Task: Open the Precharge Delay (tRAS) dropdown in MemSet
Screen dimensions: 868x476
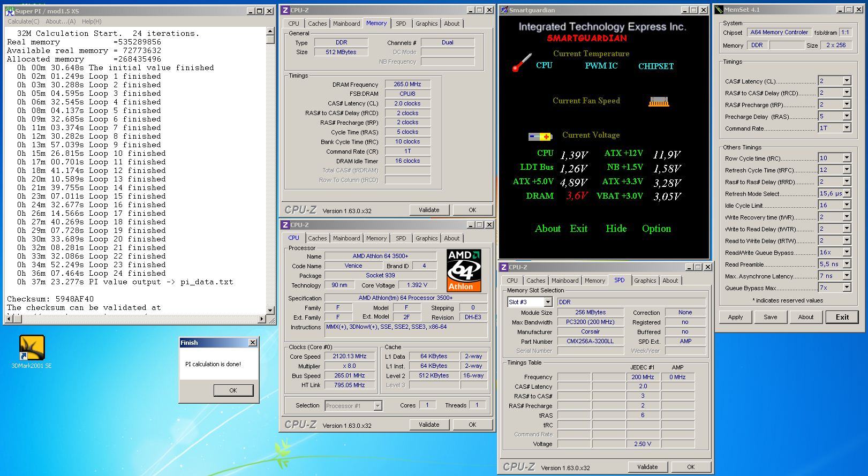Action: coord(847,116)
